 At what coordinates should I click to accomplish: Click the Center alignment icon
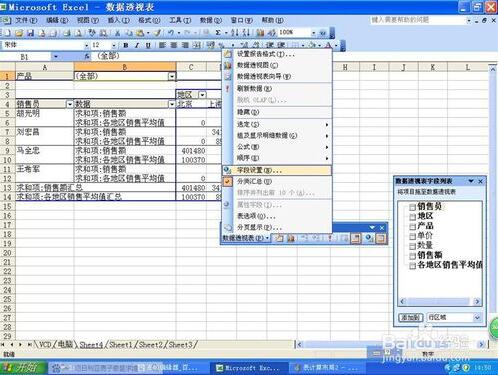[x=174, y=45]
